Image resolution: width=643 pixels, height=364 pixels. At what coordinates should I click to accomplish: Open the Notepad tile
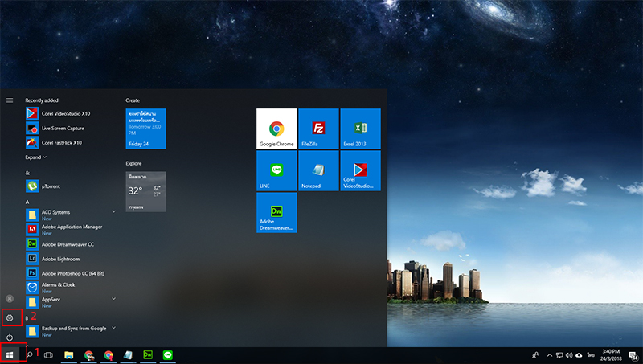318,170
